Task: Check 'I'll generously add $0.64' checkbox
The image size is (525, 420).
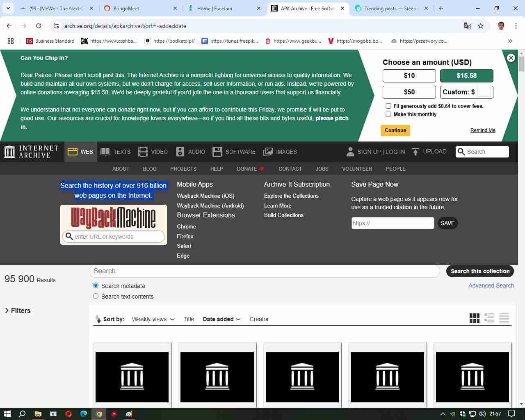Action: [x=388, y=106]
